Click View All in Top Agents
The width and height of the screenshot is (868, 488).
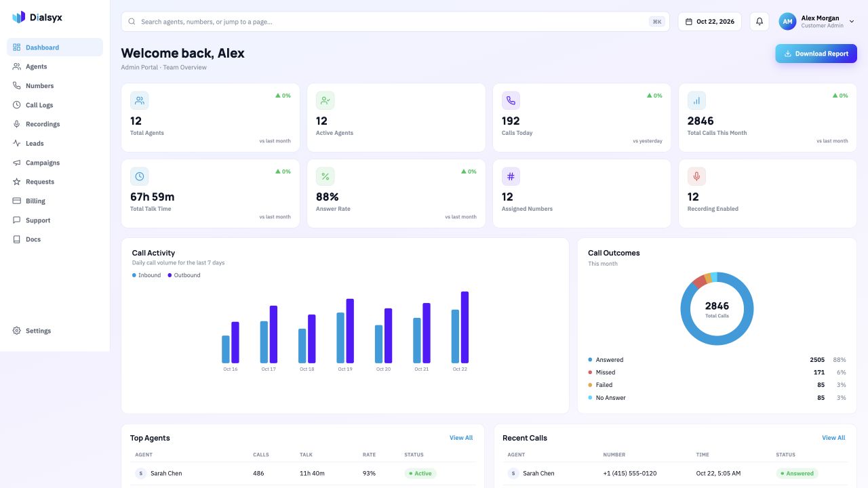[461, 438]
